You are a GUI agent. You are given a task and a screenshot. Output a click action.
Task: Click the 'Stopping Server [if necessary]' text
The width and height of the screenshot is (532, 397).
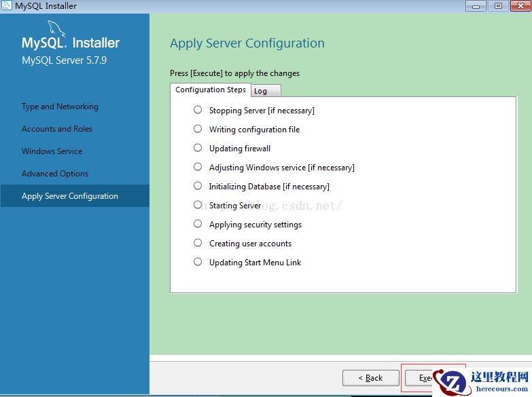[x=262, y=111]
